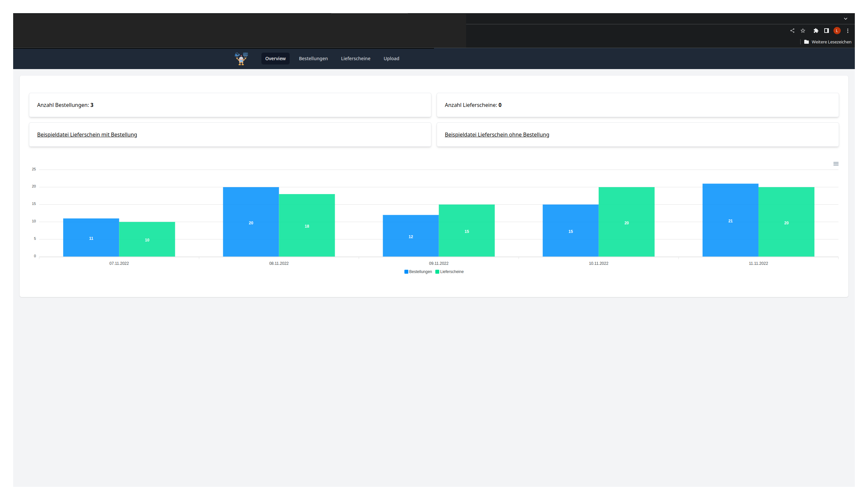Open Beispieldatei Lieferschein mit Bestellung link
Viewport: 868px width, 500px height.
point(87,135)
